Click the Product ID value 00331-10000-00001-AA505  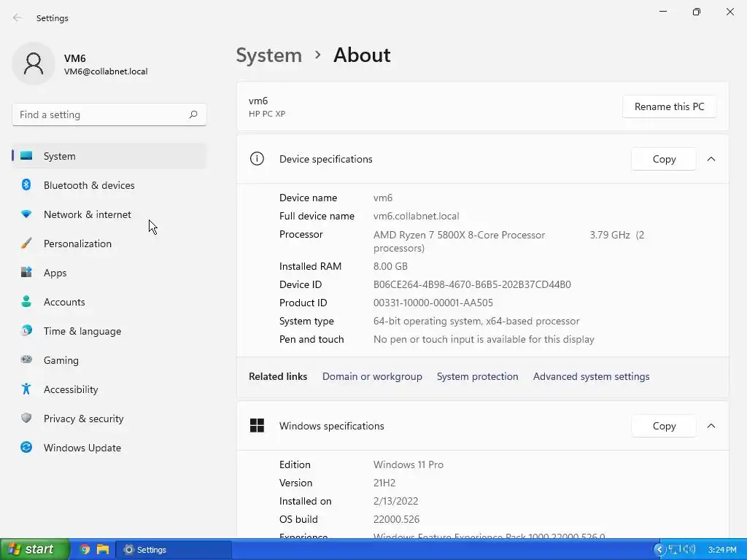(x=433, y=303)
